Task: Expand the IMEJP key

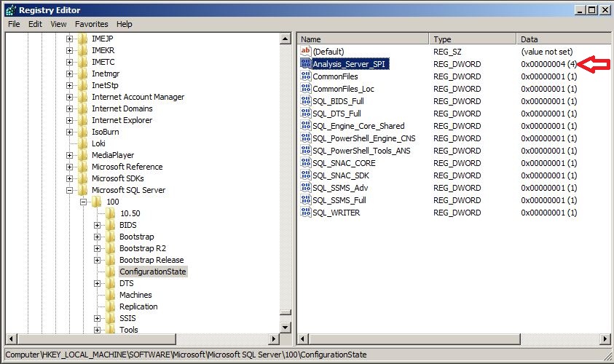Action: pyautogui.click(x=69, y=39)
